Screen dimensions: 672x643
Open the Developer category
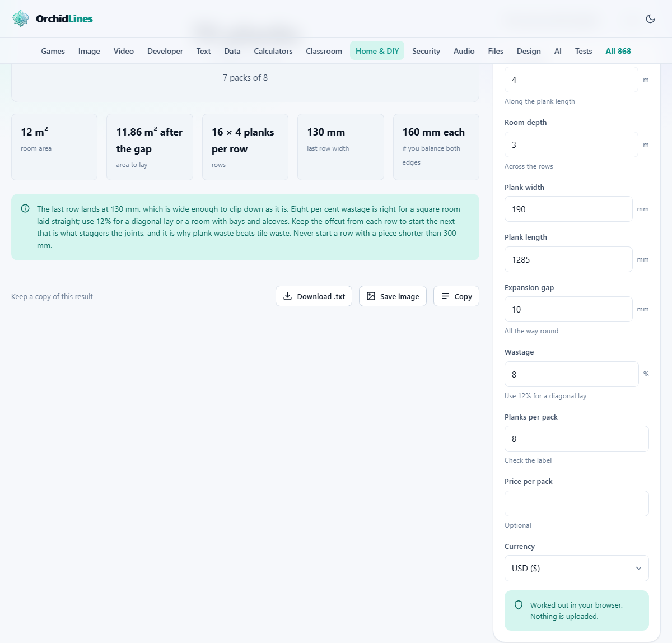[x=165, y=51]
